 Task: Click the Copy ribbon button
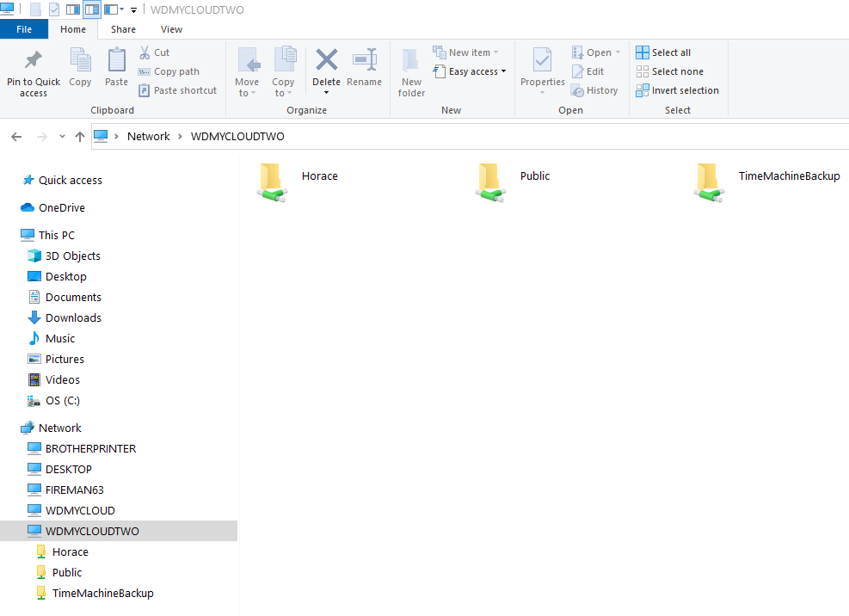point(80,67)
